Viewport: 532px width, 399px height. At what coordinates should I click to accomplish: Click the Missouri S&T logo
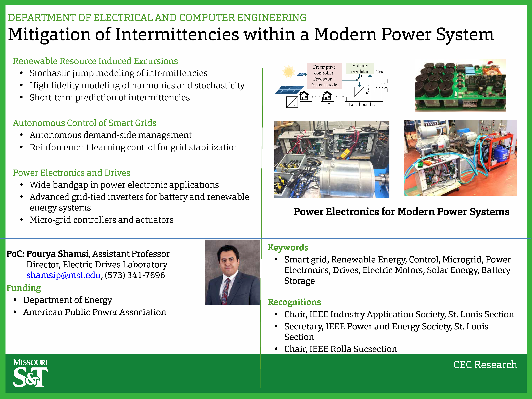click(30, 373)
